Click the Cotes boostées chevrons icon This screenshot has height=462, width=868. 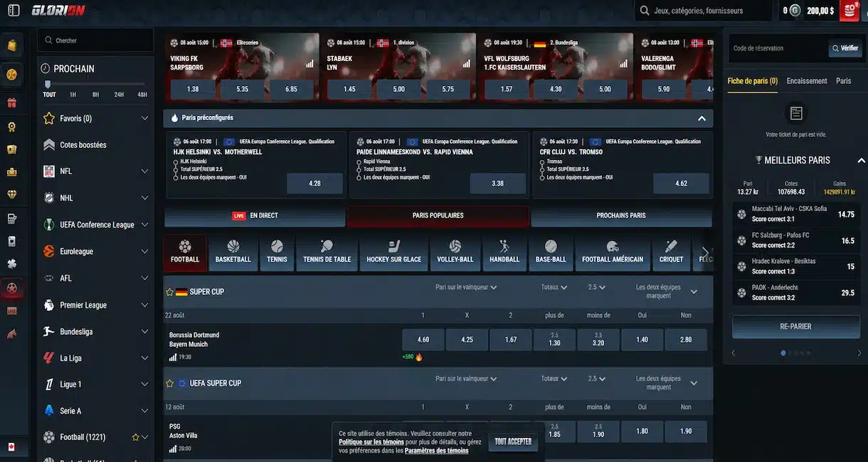coord(49,145)
